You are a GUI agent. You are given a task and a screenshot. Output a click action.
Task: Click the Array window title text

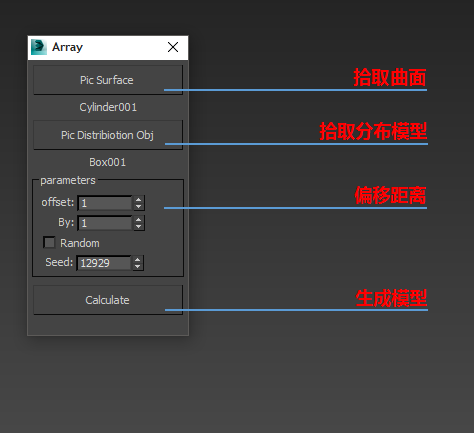[67, 47]
